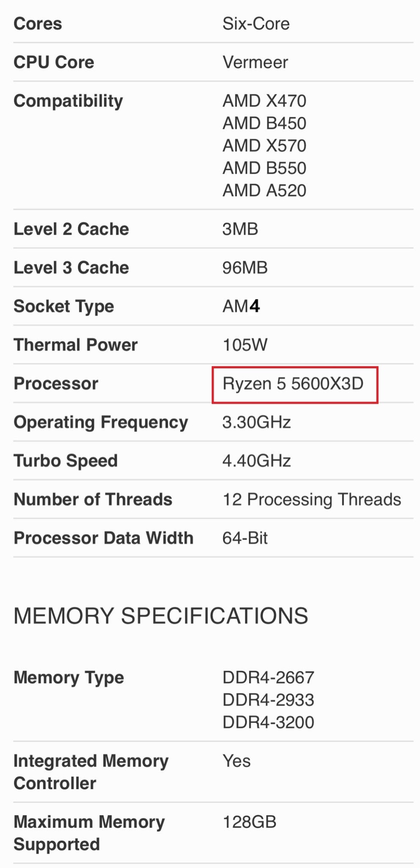Click the 12 Processing Threads text

311,499
